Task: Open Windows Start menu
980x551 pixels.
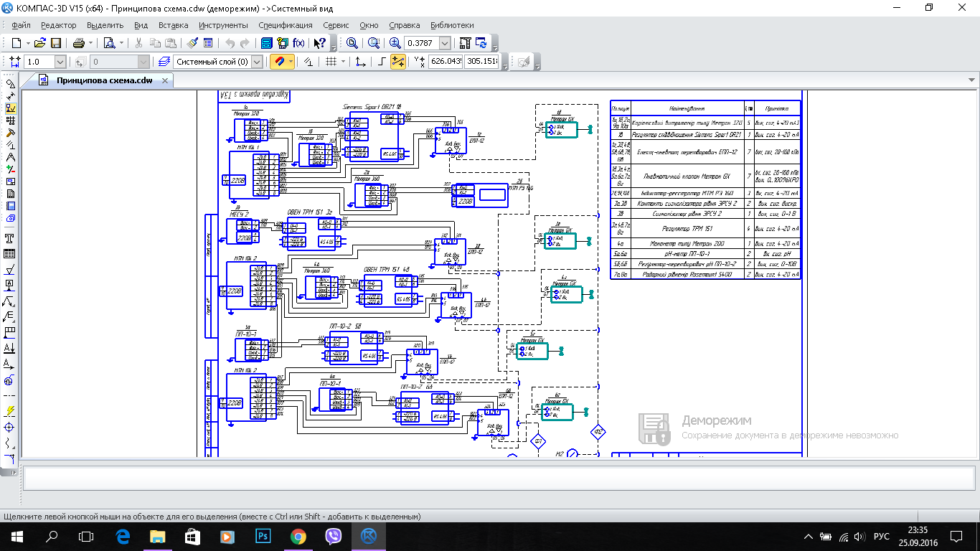Action: click(17, 536)
